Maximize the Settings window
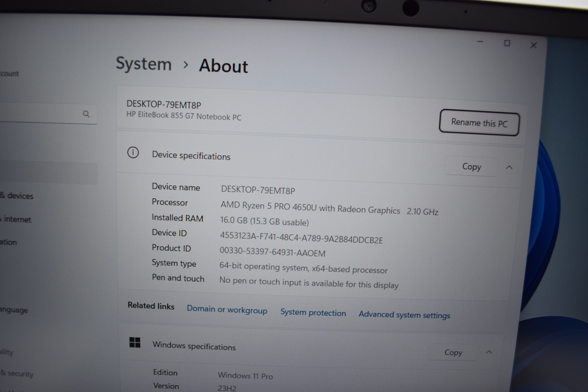The image size is (588, 392). tap(507, 43)
